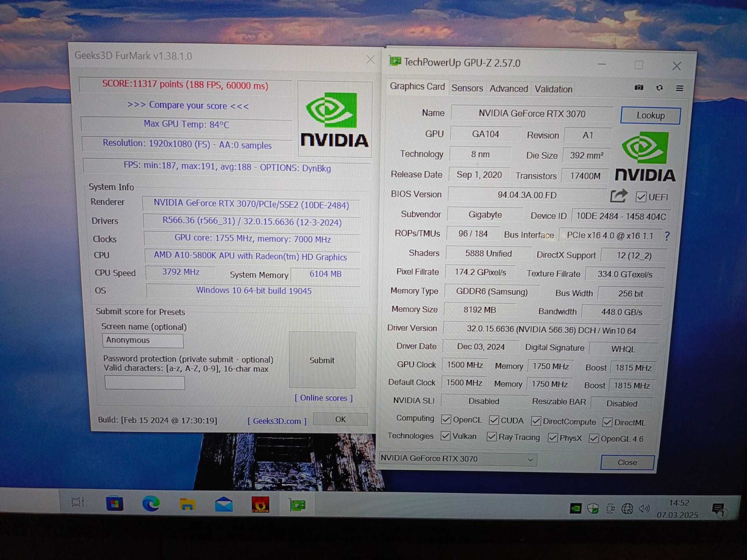Click the Bus Interface question mark
Image resolution: width=747 pixels, height=560 pixels.
click(667, 236)
